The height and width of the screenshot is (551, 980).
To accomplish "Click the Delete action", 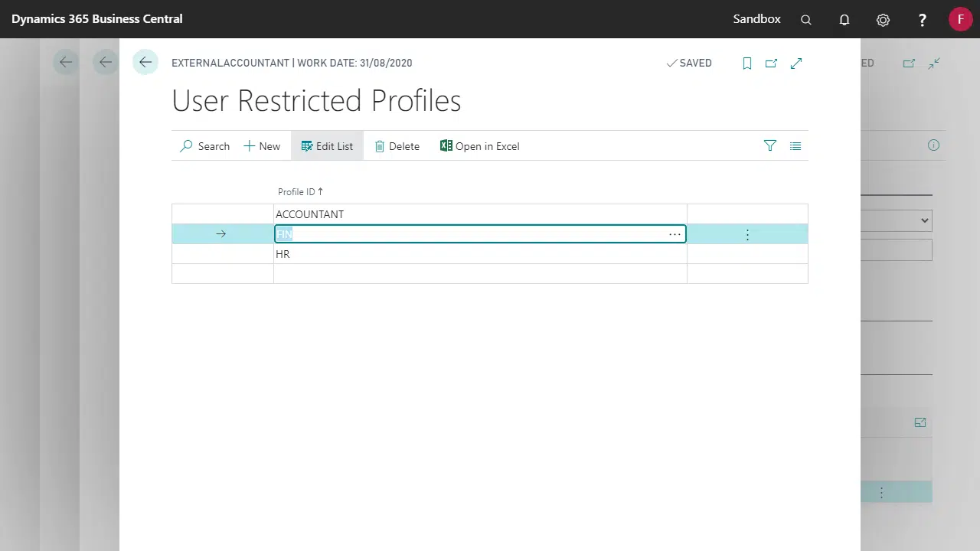I will (397, 146).
